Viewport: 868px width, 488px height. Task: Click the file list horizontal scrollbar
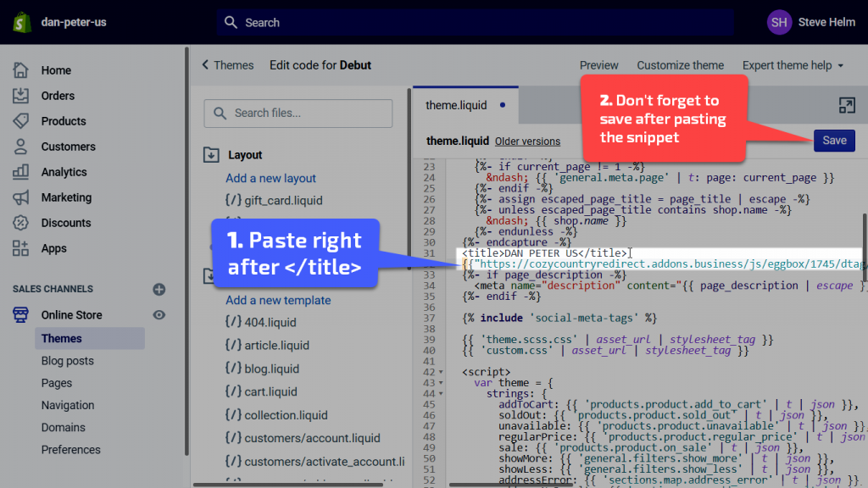click(x=288, y=485)
